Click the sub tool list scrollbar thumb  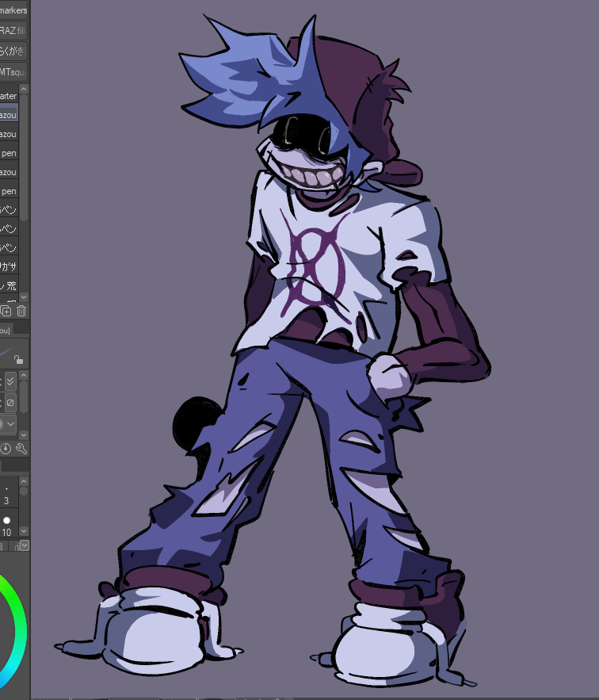point(24,157)
